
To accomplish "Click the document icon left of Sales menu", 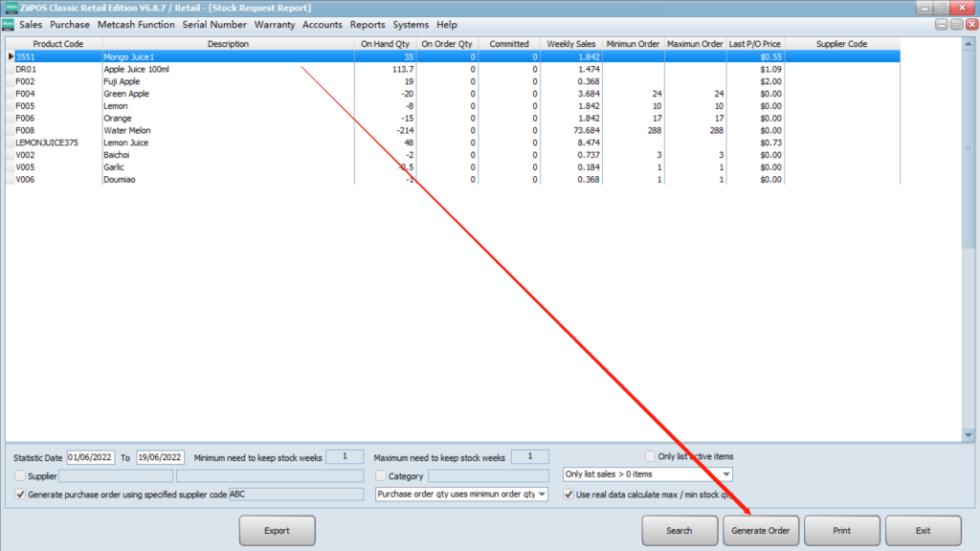I will tap(9, 25).
